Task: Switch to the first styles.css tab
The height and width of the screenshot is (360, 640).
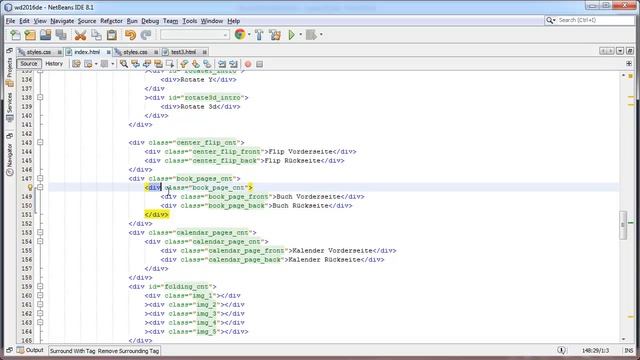Action: click(39, 52)
